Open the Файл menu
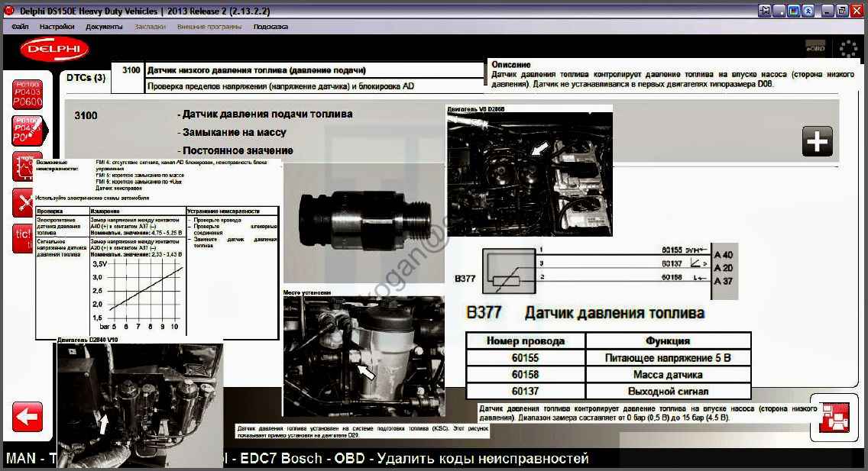The width and height of the screenshot is (868, 471). coord(20,27)
